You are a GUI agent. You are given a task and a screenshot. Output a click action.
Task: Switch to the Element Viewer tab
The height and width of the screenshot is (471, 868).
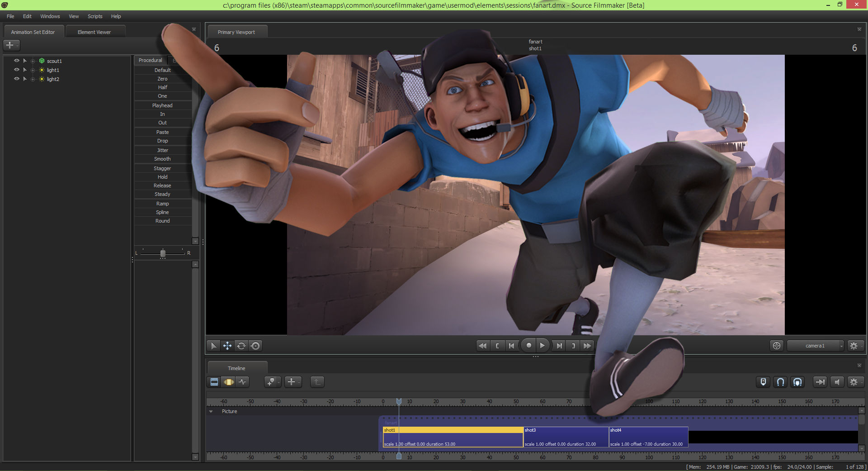tap(94, 32)
